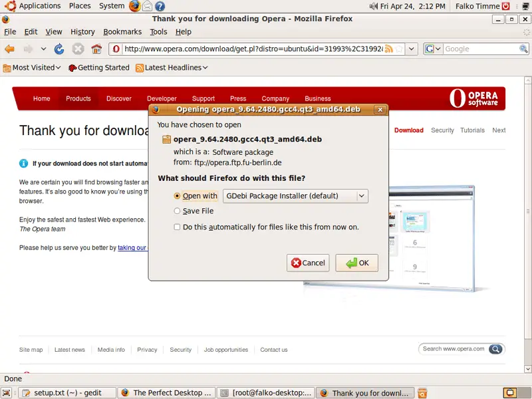The width and height of the screenshot is (532, 399).
Task: Open the address bar history dropdown
Action: [x=411, y=49]
